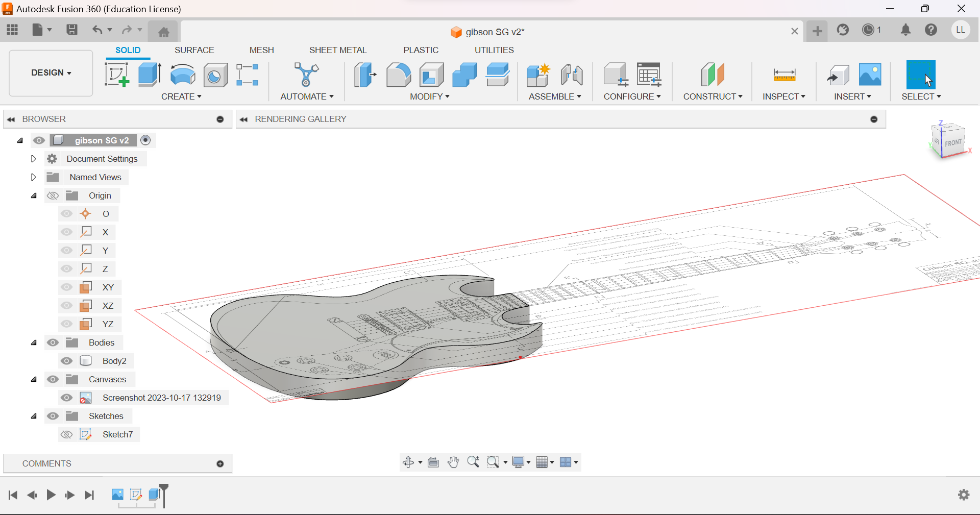Viewport: 980px width, 515px height.
Task: Go to the Home tab icon
Action: click(164, 32)
